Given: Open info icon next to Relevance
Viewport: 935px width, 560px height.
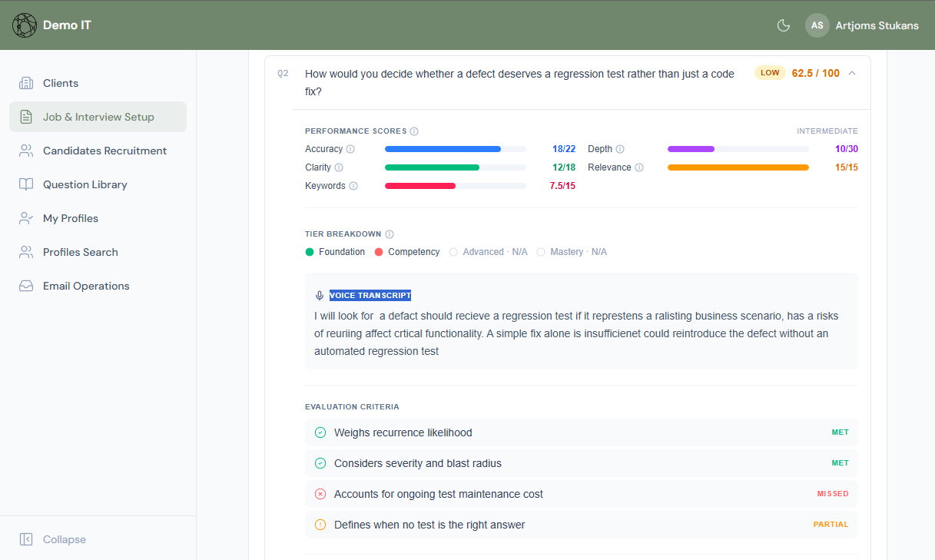Looking at the screenshot, I should coord(639,167).
